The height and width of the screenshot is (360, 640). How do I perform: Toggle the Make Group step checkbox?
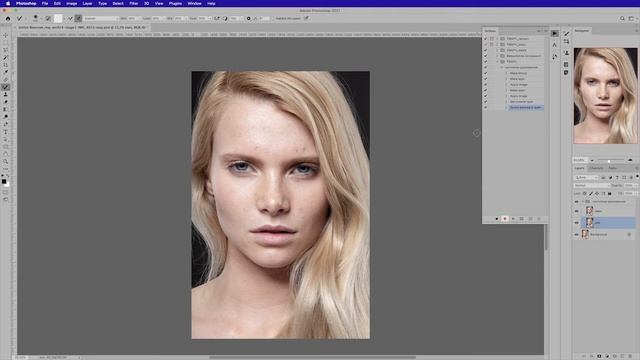click(485, 73)
